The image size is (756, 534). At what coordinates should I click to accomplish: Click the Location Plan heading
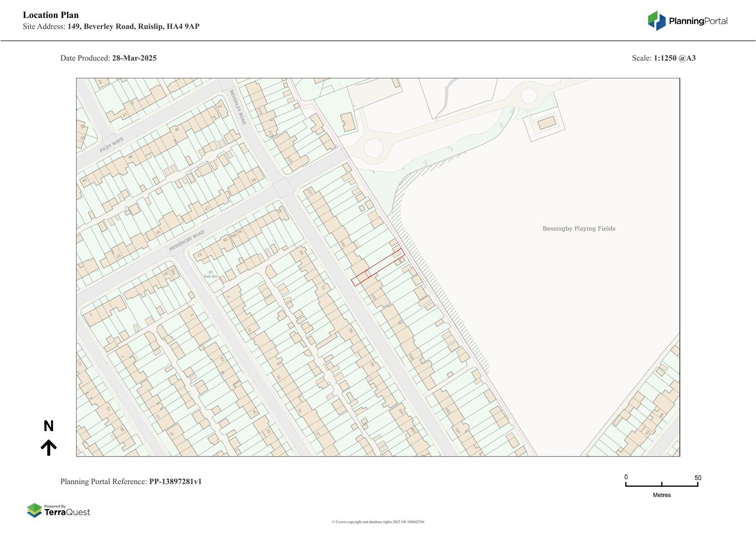[x=51, y=15]
